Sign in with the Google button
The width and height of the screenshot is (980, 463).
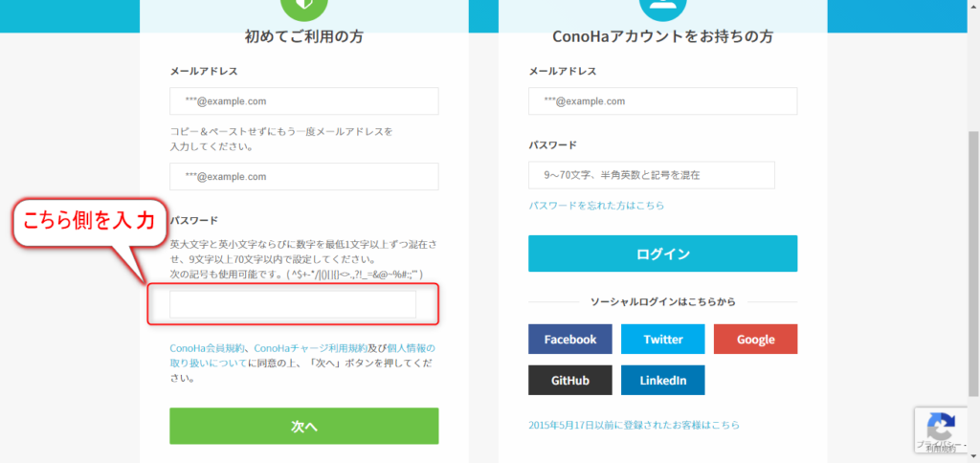[756, 340]
